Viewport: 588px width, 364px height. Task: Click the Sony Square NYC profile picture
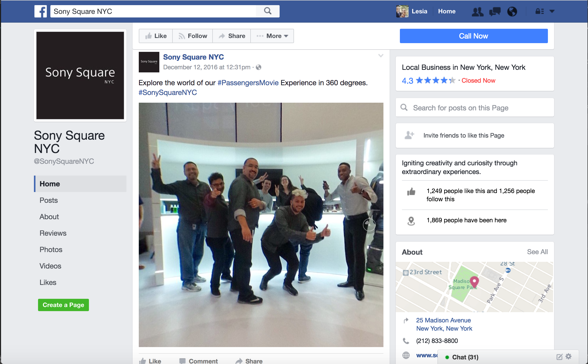[x=80, y=75]
